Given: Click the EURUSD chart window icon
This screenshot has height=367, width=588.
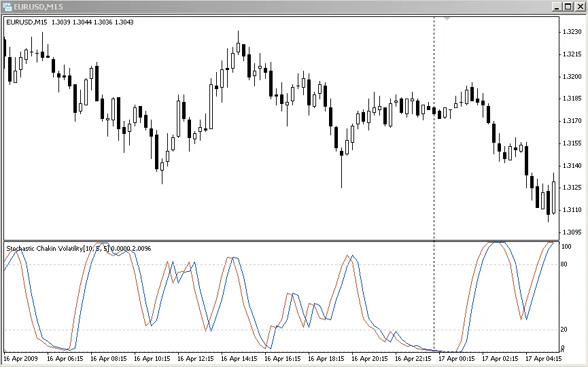Looking at the screenshot, I should pos(8,7).
